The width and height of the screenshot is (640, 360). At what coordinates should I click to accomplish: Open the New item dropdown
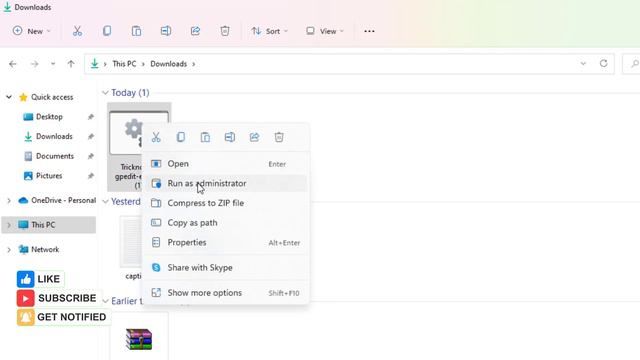coord(31,31)
